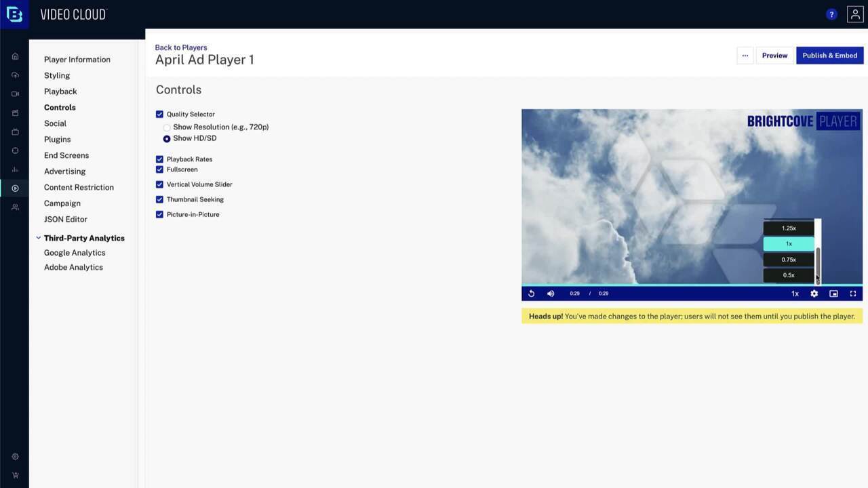This screenshot has height=488, width=868.
Task: Open the Live TV module icon
Action: pos(15,131)
